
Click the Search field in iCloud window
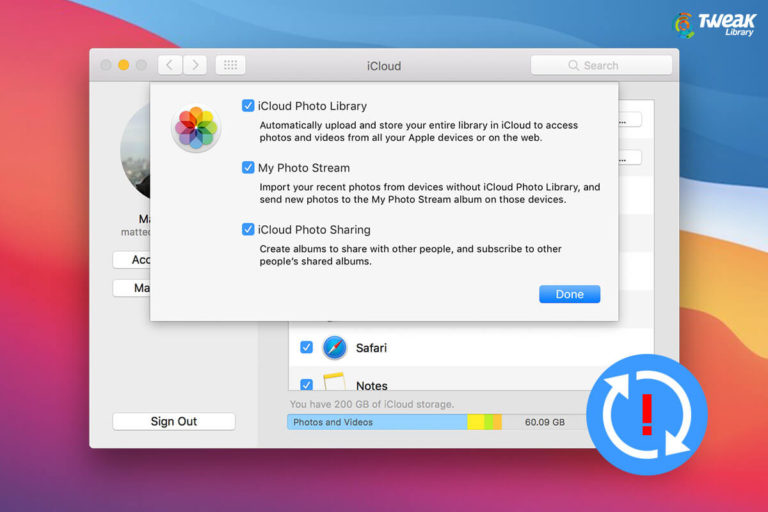pos(601,65)
